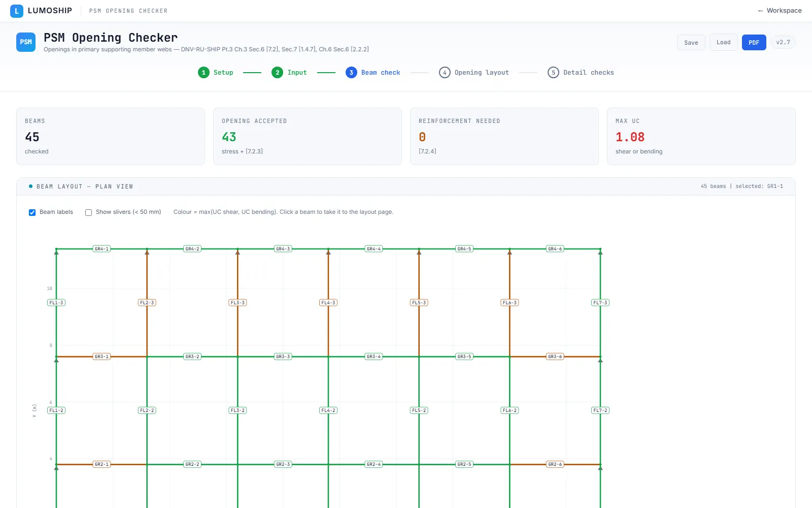Select beam GR4-3 label
The image size is (812, 508).
[283, 249]
